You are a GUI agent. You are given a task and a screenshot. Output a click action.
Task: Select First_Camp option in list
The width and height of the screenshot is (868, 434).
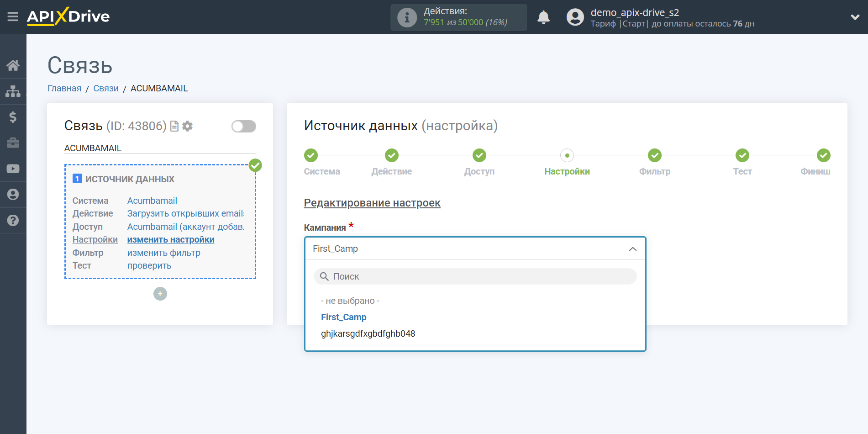point(343,317)
